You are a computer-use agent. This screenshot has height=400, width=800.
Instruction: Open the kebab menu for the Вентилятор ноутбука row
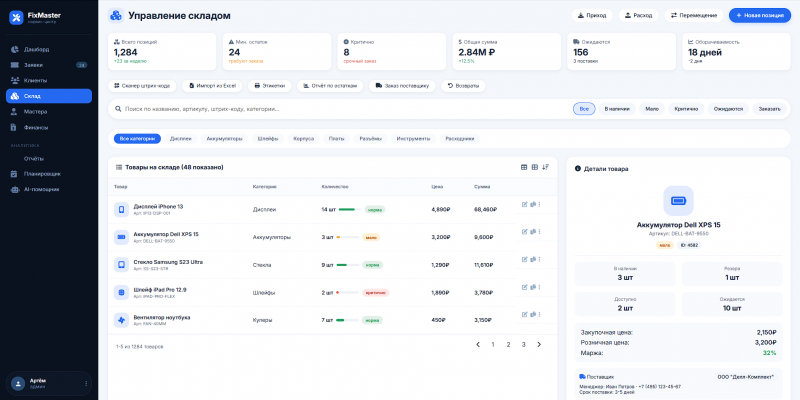(x=539, y=314)
